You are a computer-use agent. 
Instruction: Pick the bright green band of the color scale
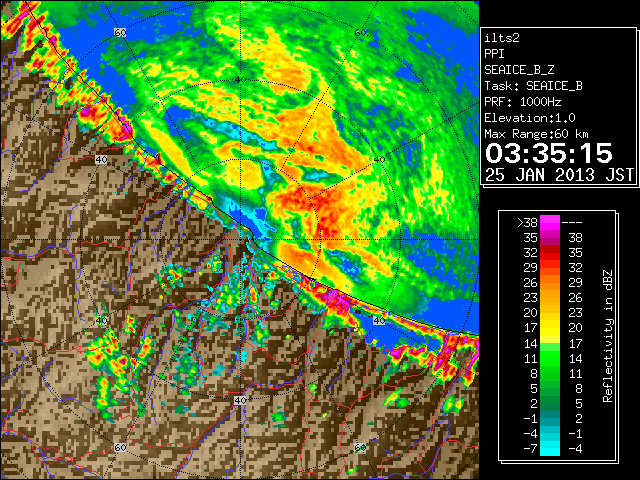point(550,357)
